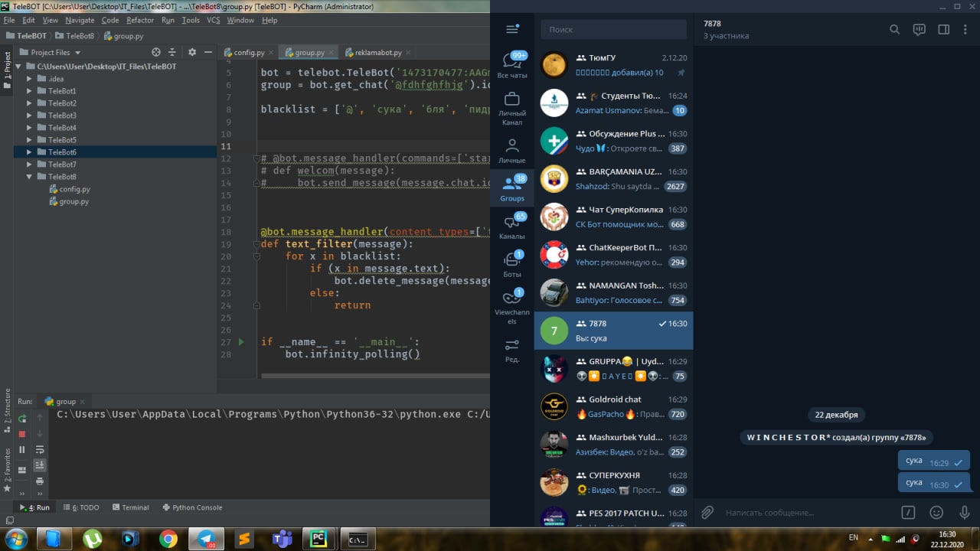Image resolution: width=980 pixels, height=551 pixels.
Task: Open the TODO tool window
Action: [81, 507]
